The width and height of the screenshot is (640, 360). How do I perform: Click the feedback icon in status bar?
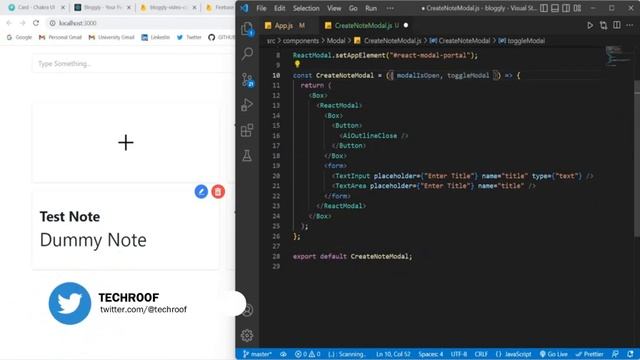[616, 354]
